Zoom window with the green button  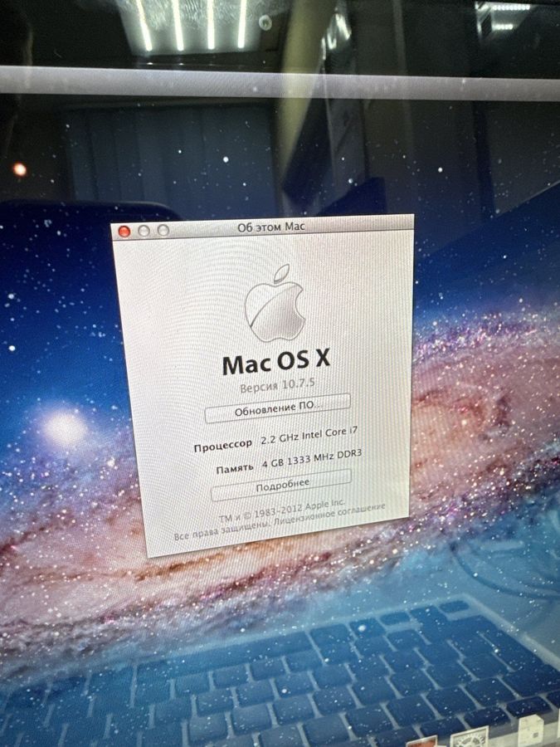coord(163,230)
